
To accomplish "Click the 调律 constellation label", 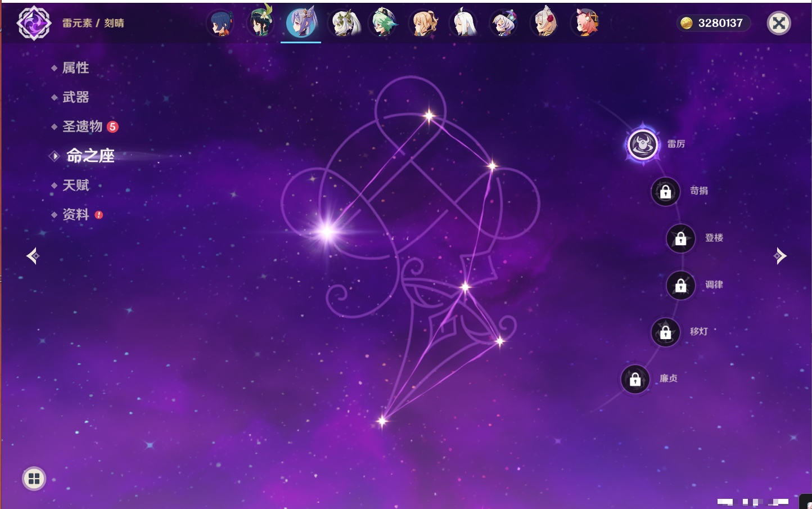I will point(714,285).
